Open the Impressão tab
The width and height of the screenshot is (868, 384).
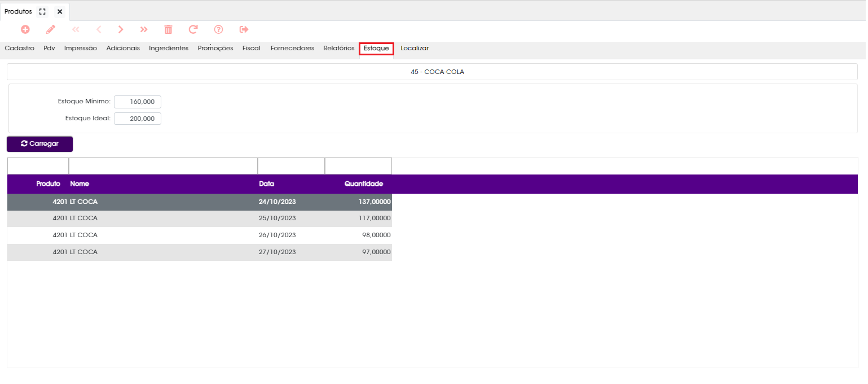click(x=81, y=49)
